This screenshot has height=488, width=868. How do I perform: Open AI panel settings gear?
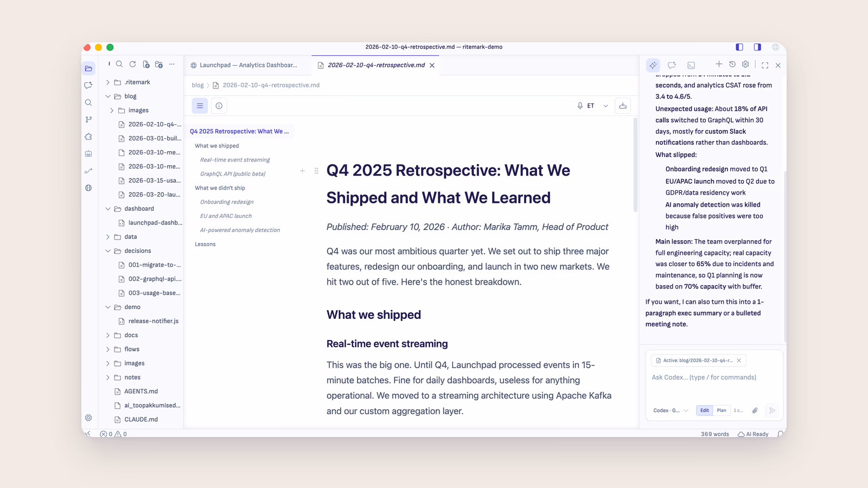pyautogui.click(x=745, y=64)
